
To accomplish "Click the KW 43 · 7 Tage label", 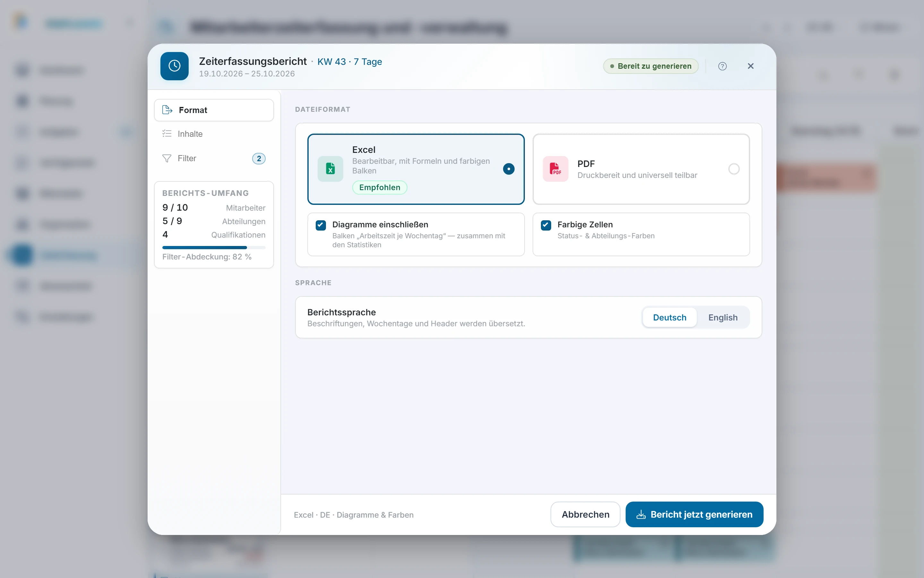I will click(349, 62).
